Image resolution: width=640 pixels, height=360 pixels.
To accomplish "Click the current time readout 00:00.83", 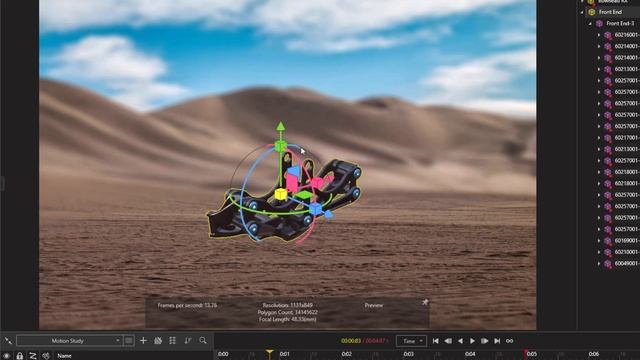I will coord(351,341).
